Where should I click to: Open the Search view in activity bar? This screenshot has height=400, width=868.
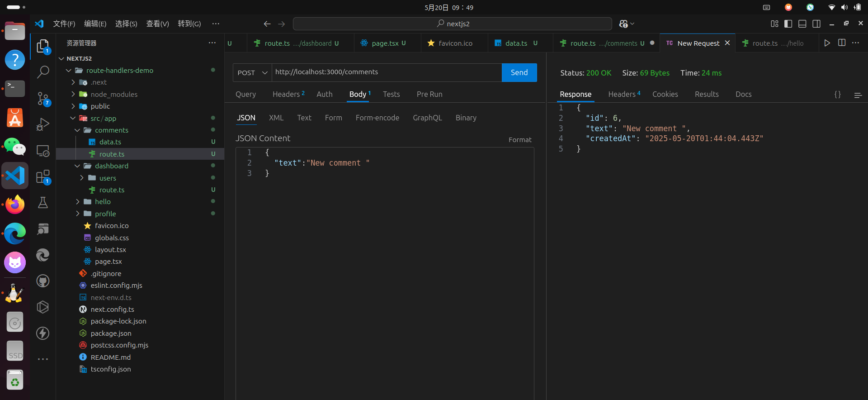[43, 72]
